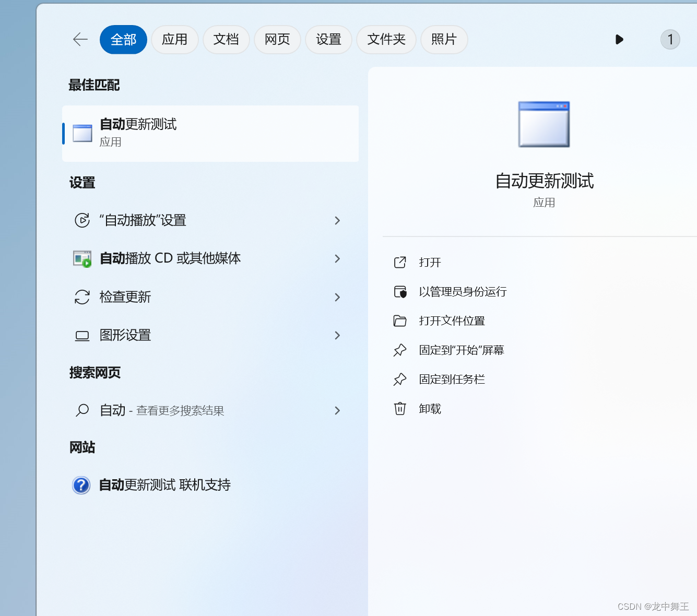
Task: Click the CD media icon beside 自动播放 CD
Action: (82, 258)
